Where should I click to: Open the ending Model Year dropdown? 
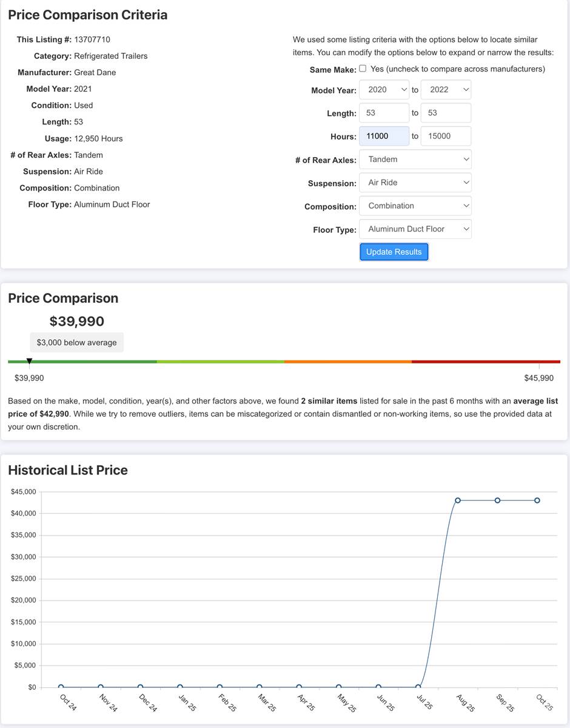446,90
